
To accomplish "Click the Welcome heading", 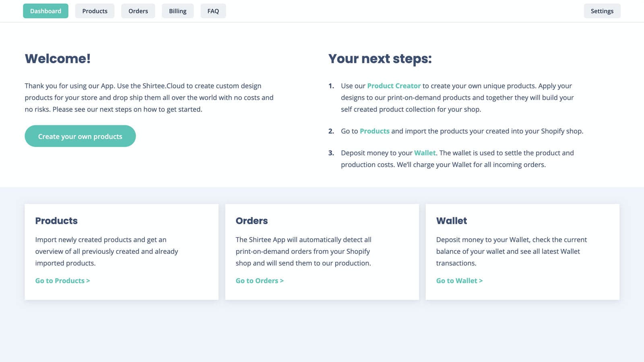I will click(57, 58).
